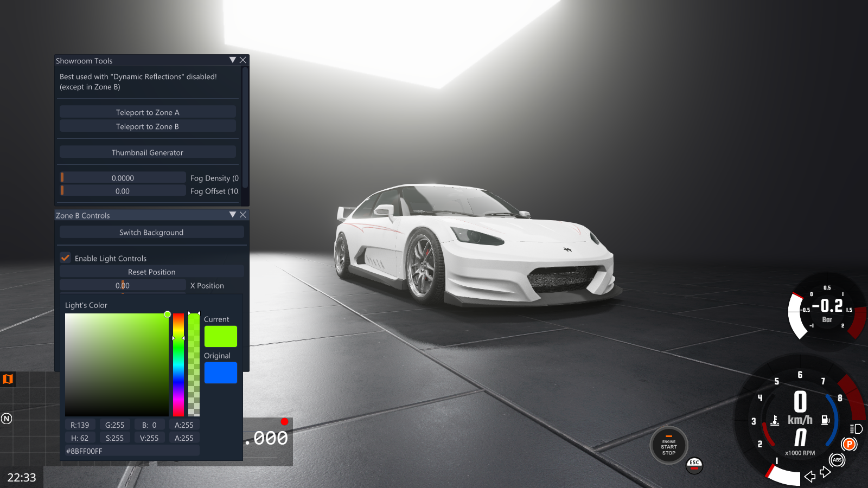The image size is (868, 488).
Task: Click the X Position label
Action: click(207, 285)
